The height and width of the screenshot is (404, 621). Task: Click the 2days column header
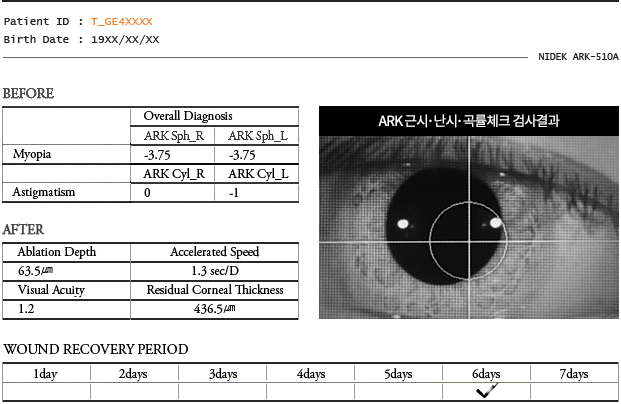pyautogui.click(x=133, y=373)
